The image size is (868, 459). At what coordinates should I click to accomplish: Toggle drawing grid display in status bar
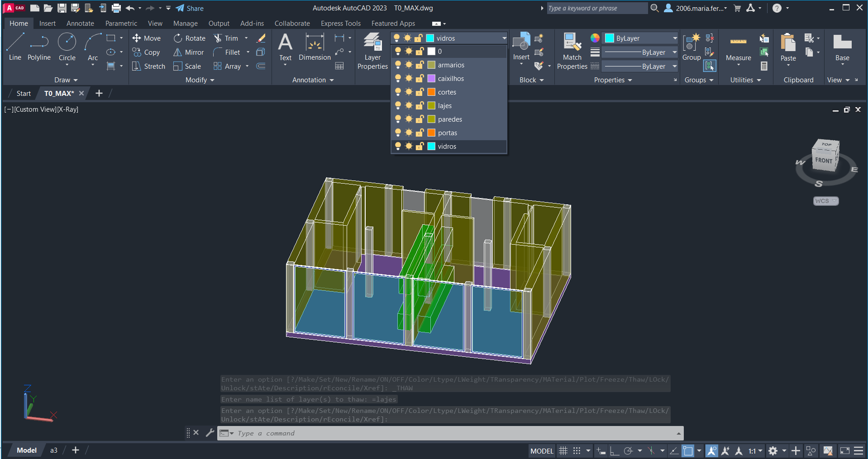(x=563, y=451)
